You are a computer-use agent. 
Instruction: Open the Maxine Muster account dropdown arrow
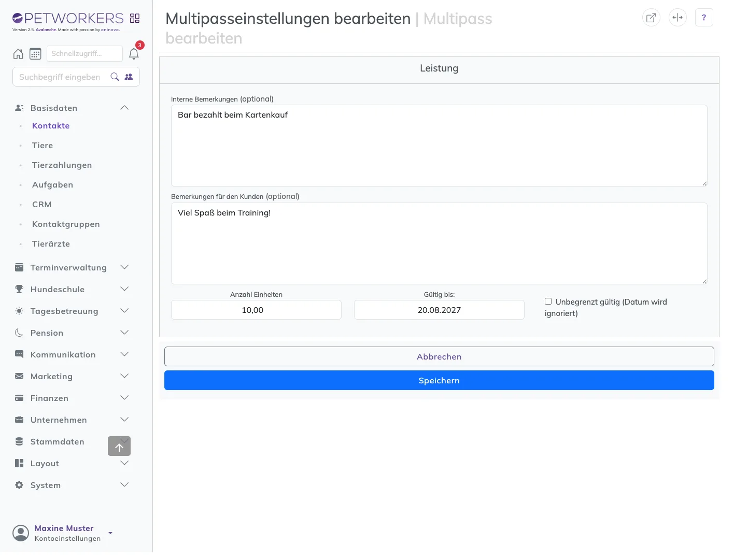pyautogui.click(x=110, y=533)
